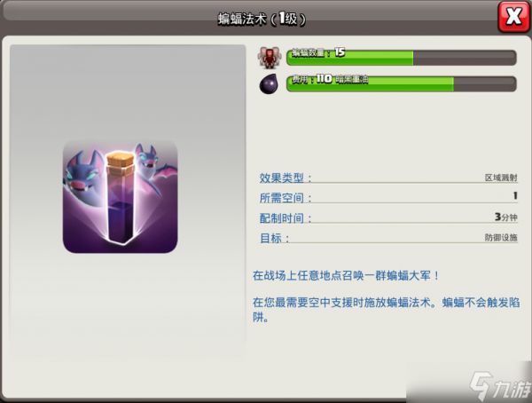Click the 3分钟 value
Screen dimensions: 532x403
click(x=506, y=217)
